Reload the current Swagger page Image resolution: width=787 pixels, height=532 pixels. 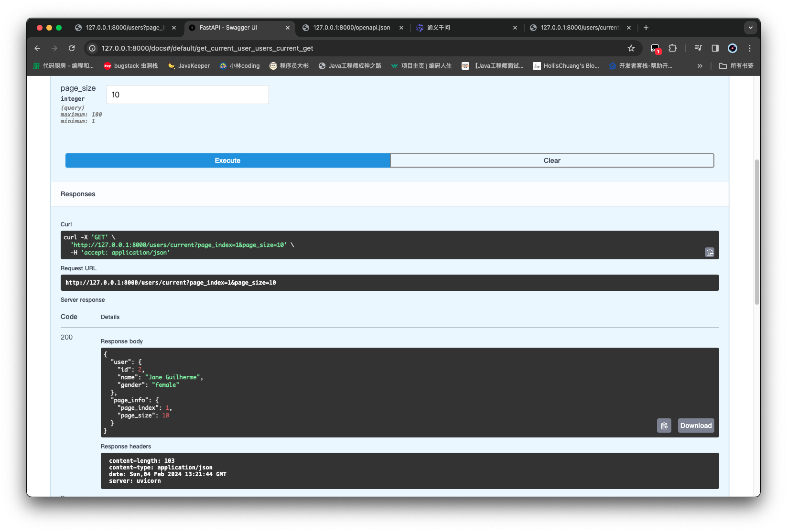[72, 48]
